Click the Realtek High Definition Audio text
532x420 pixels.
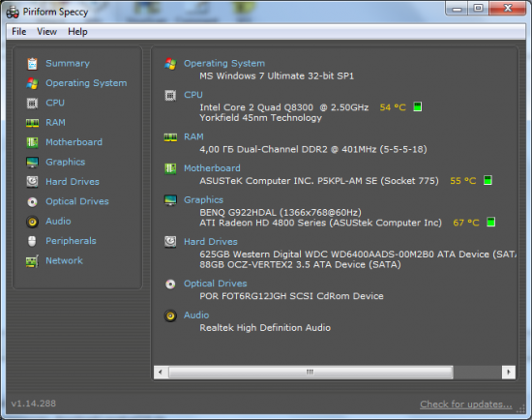point(265,328)
